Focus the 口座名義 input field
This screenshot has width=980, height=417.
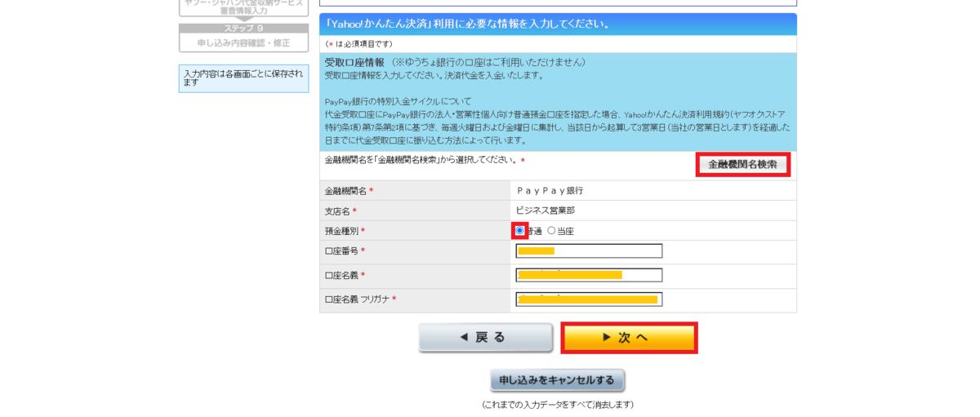click(589, 275)
